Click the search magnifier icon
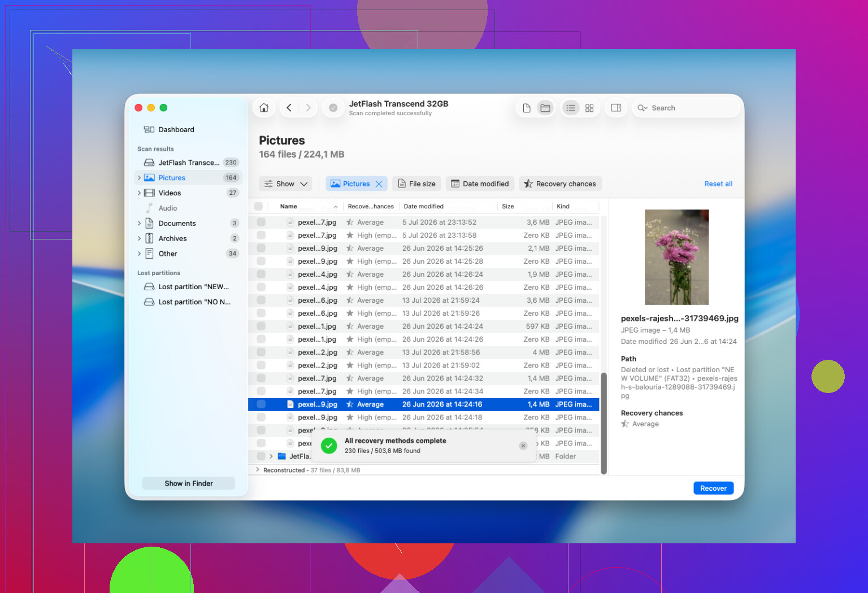The height and width of the screenshot is (593, 868). 642,108
